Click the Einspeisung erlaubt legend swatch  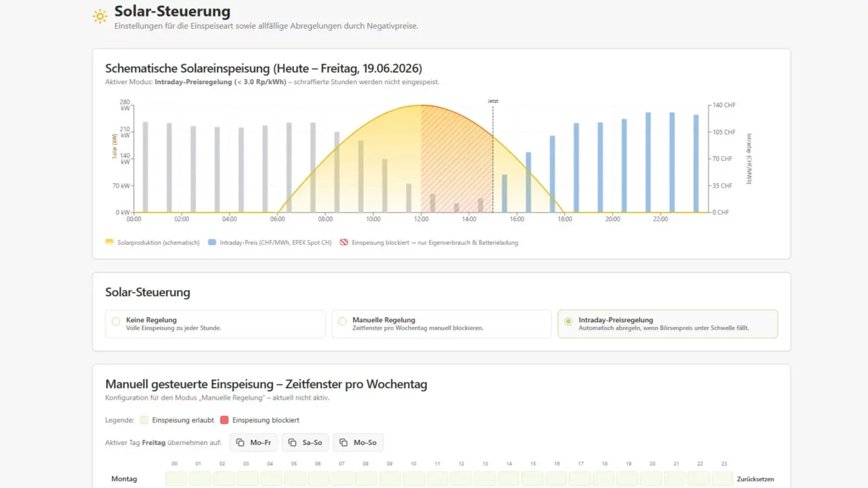tap(144, 420)
